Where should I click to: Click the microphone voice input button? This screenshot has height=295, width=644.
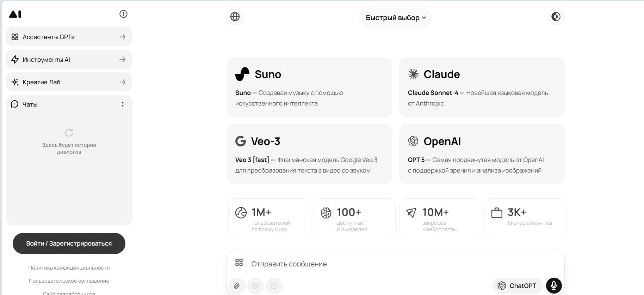click(x=553, y=286)
